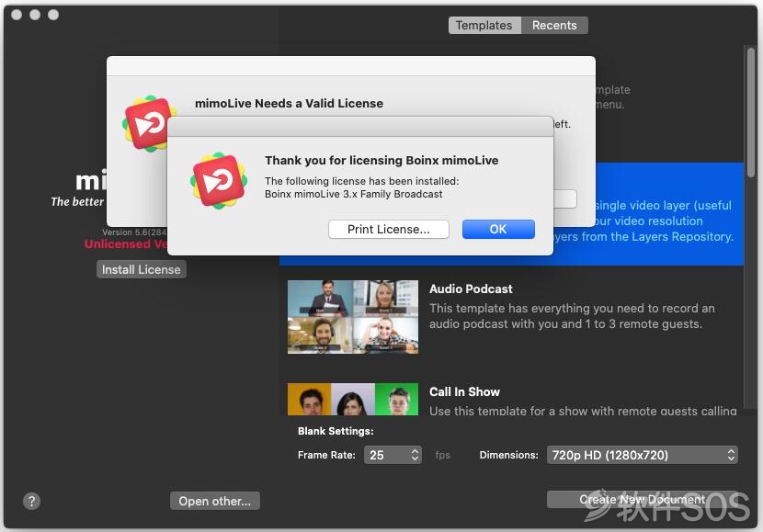
Task: Switch to the Recents tab
Action: (x=554, y=26)
